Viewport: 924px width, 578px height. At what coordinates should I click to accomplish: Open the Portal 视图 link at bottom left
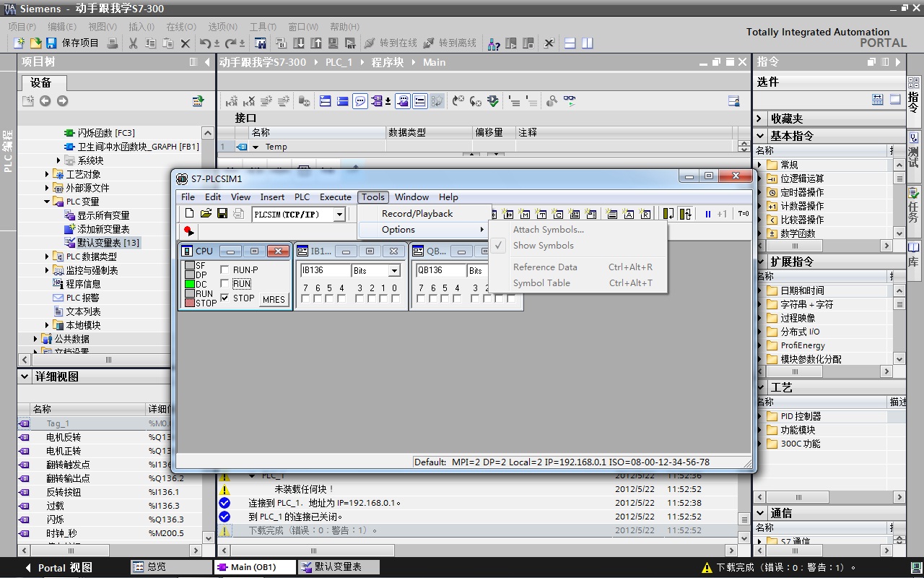(59, 567)
